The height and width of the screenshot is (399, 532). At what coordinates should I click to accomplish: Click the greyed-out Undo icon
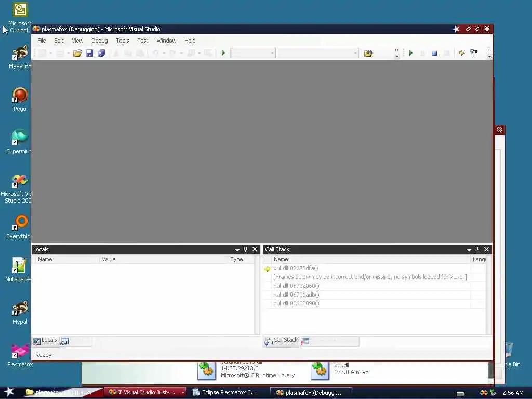click(156, 53)
